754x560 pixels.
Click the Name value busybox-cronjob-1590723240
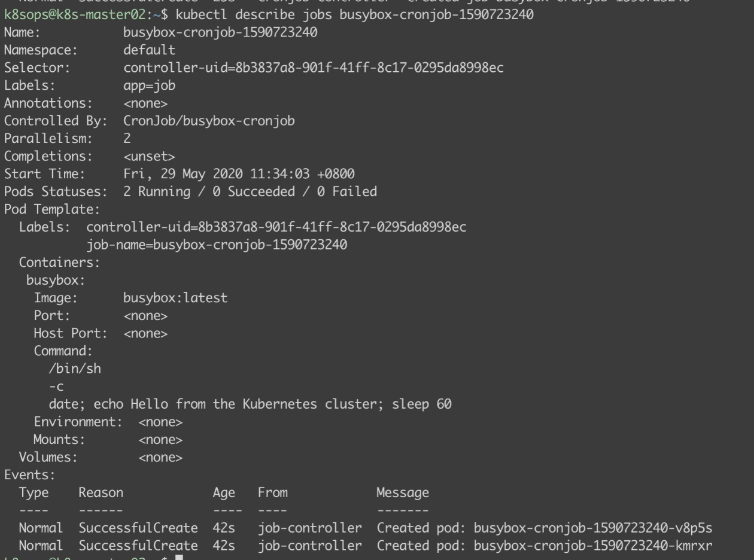pos(220,32)
